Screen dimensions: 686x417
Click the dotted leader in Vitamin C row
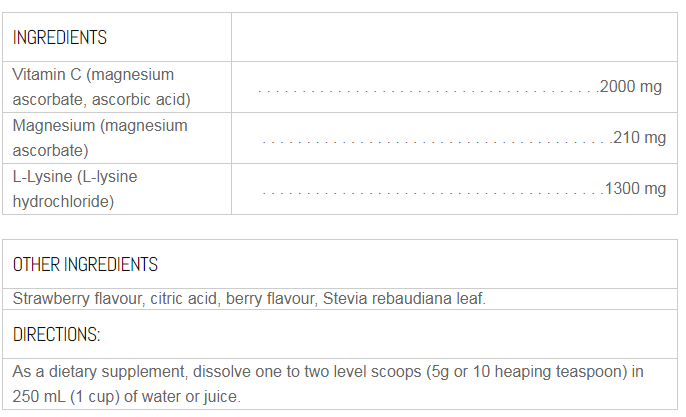tap(427, 89)
